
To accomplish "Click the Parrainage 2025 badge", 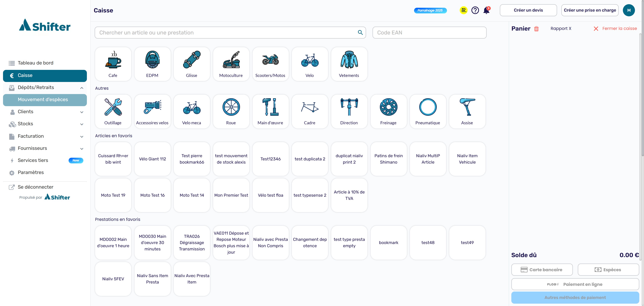I will point(430,10).
